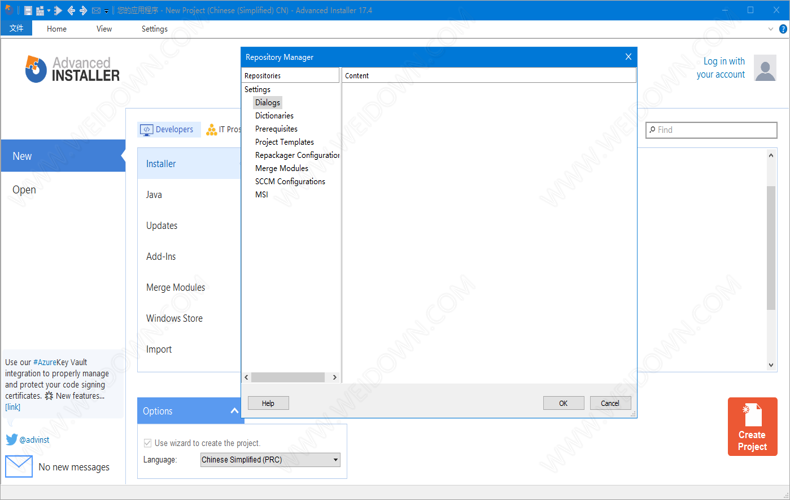Click the Run arrow icon in quick access toolbar

(x=58, y=10)
